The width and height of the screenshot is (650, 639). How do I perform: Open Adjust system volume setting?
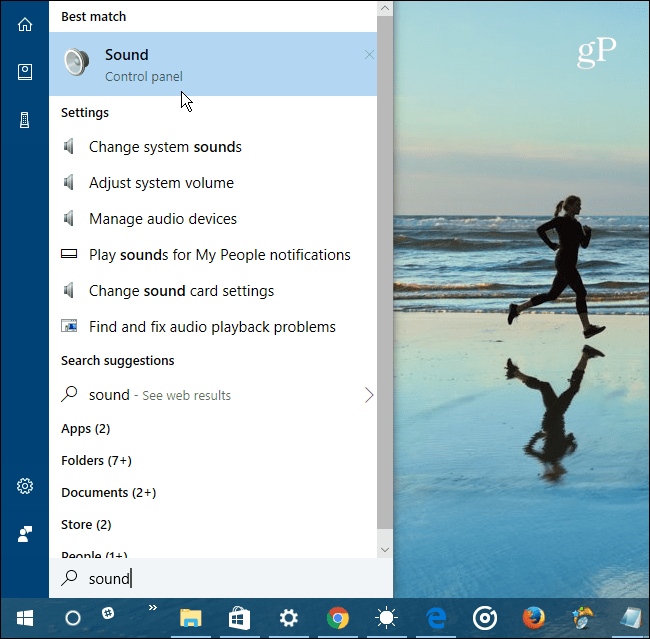click(x=213, y=183)
